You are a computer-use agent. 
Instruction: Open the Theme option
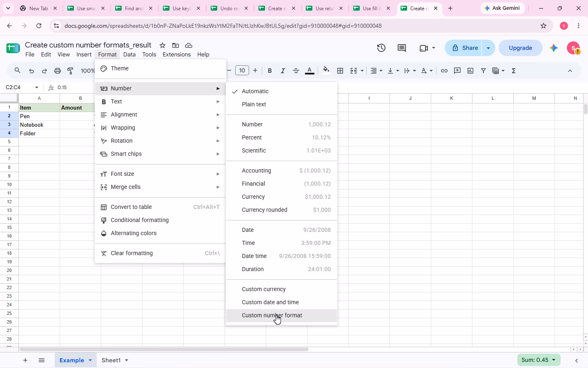coord(160,68)
